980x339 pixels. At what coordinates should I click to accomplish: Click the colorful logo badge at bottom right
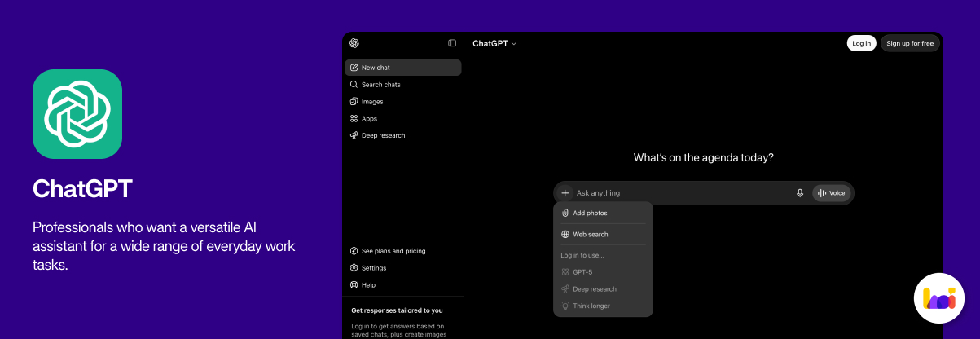tap(938, 299)
